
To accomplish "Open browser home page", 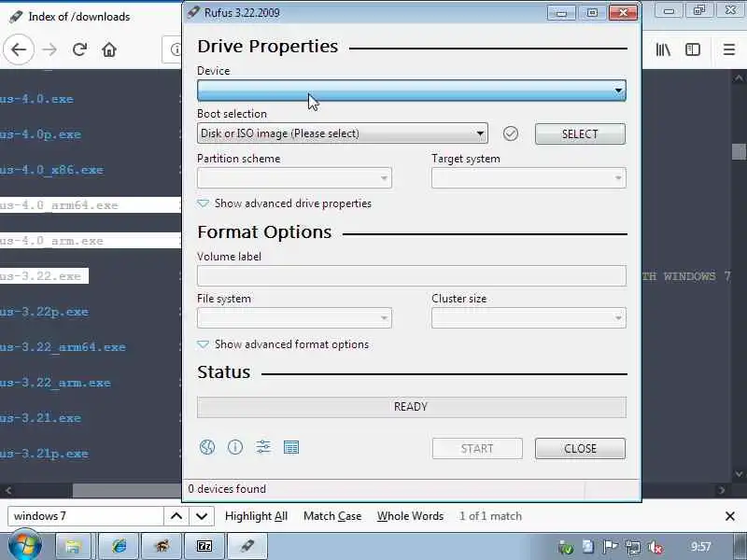I will 109,49.
